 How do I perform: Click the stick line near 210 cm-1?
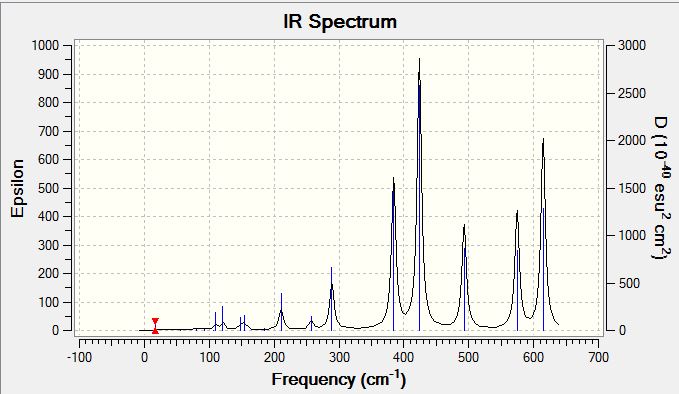pyautogui.click(x=281, y=312)
